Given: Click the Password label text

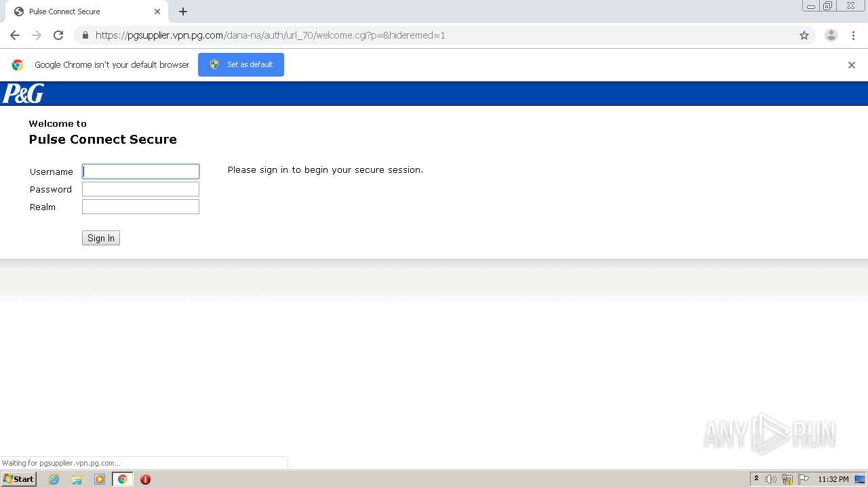Looking at the screenshot, I should coord(51,190).
